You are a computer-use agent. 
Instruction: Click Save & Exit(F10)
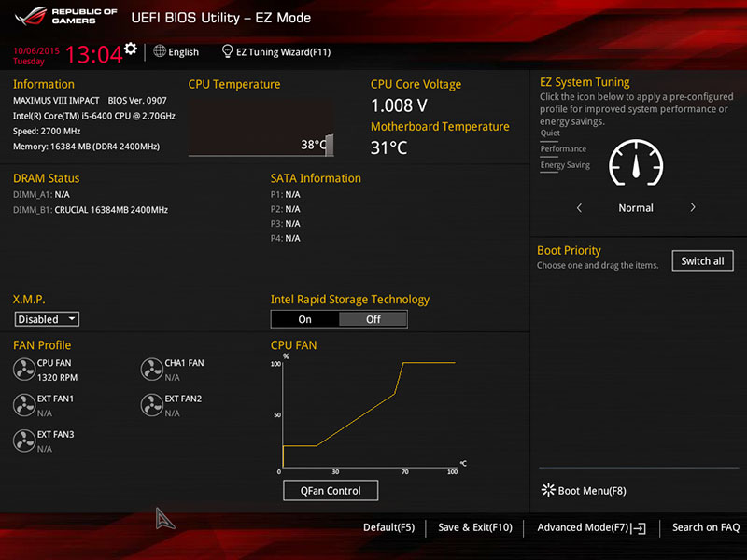click(x=475, y=527)
